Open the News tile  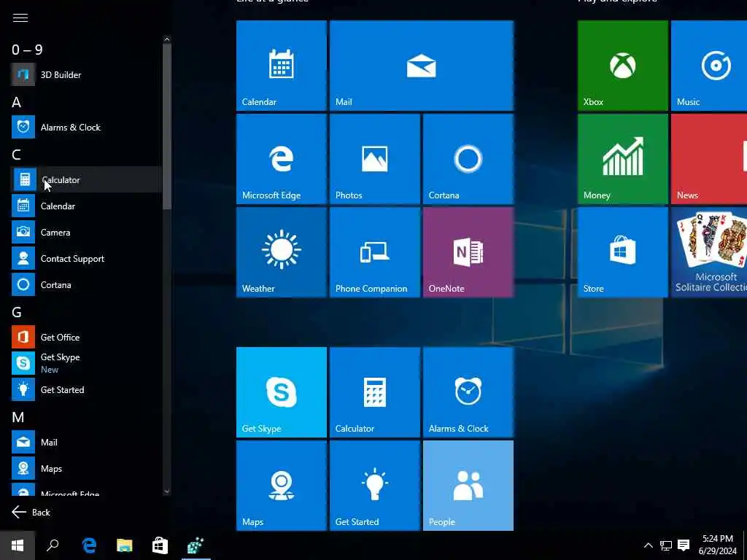(x=709, y=158)
